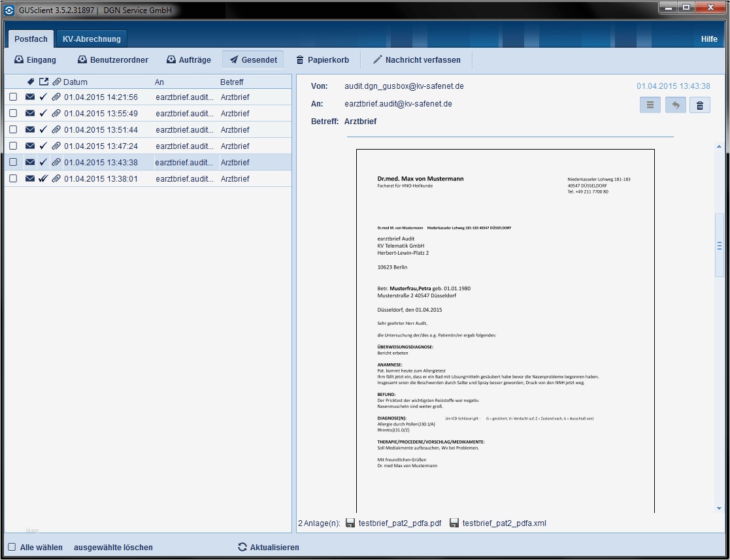Click the message timestamp 01.04.2015 13:43:38 header

tap(673, 86)
